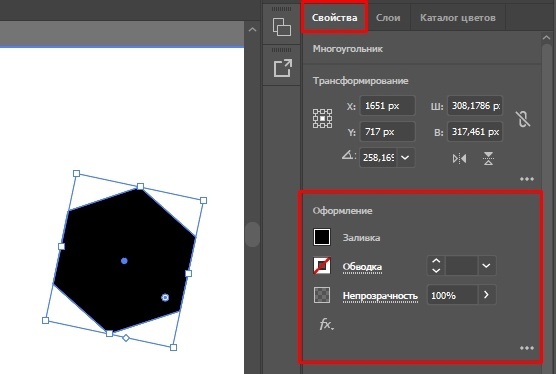Expand the stroke weight dropdown
The image size is (556, 374).
pyautogui.click(x=486, y=266)
